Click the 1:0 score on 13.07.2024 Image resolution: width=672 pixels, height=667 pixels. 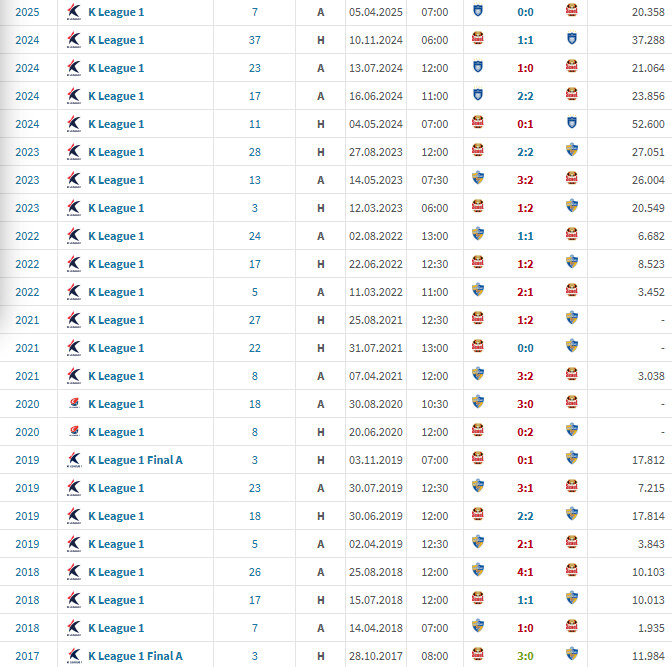(x=525, y=68)
